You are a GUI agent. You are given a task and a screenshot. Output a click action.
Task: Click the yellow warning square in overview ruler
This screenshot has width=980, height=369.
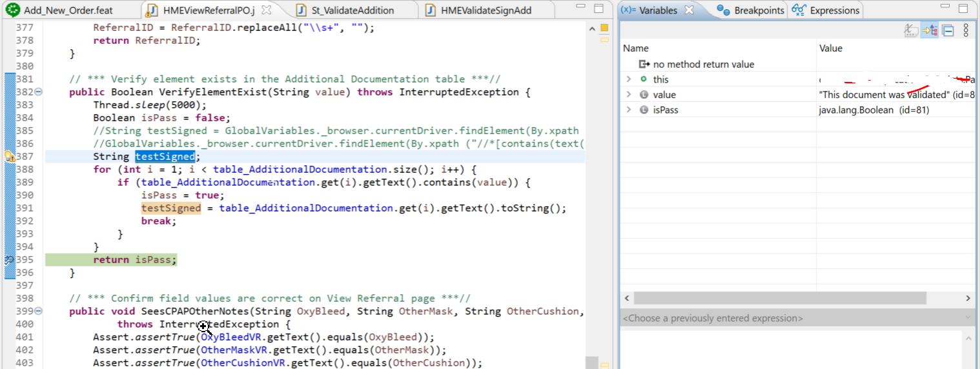[x=605, y=28]
